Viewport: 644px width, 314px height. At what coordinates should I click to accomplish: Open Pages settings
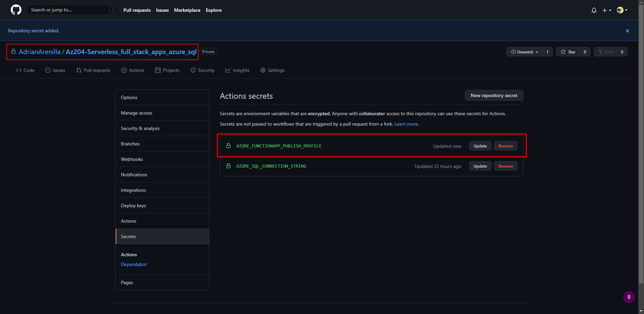pyautogui.click(x=162, y=282)
